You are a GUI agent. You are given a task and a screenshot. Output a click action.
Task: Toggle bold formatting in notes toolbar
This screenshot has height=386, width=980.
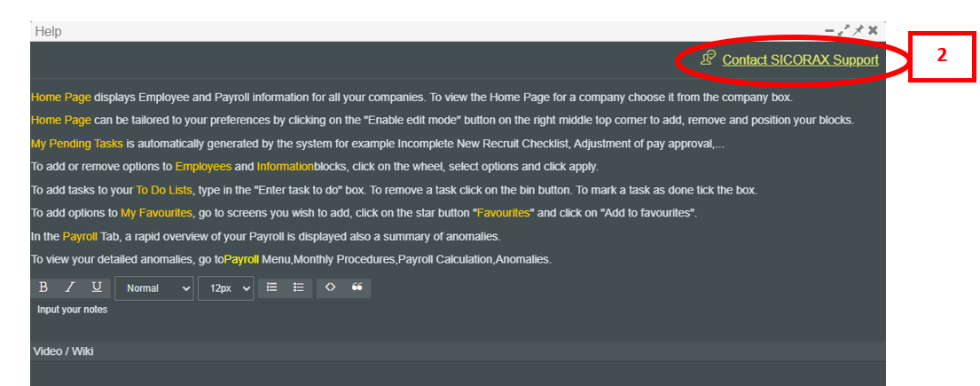(43, 288)
